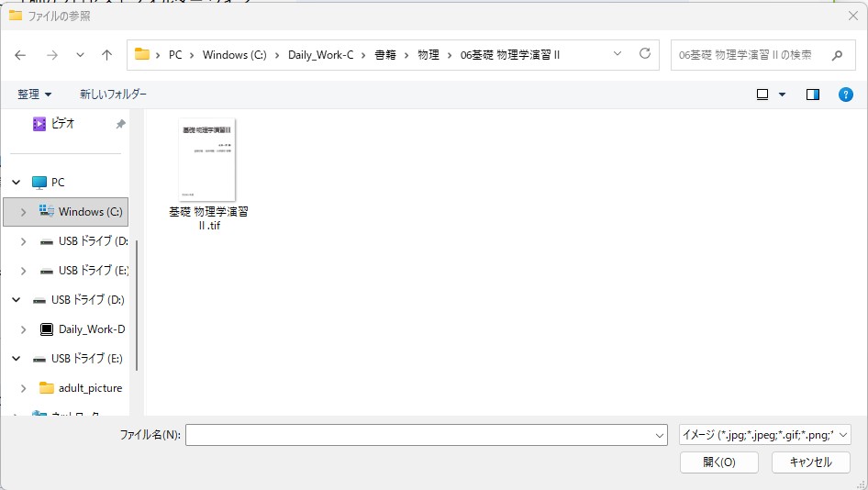Click the キャンセル button
The height and width of the screenshot is (490, 868).
tap(810, 462)
